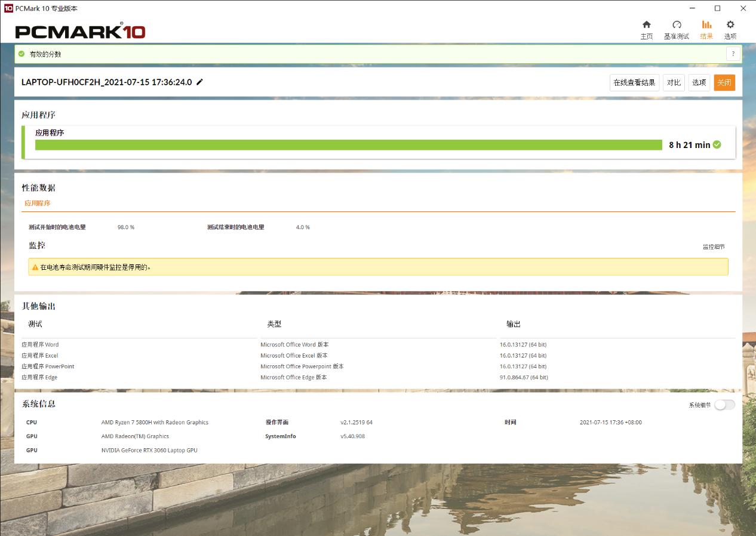Screen dimensions: 756x536
Task: Click the pencil icon to rename result
Action: coord(200,82)
